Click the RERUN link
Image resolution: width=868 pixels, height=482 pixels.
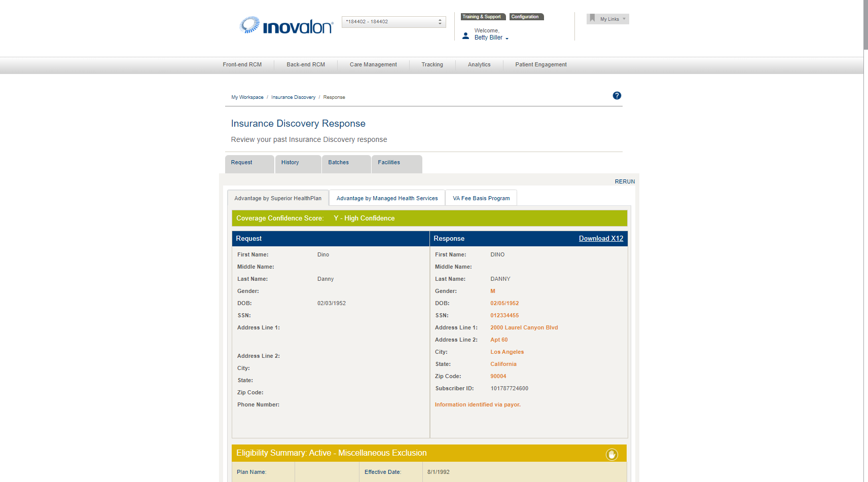coord(624,181)
